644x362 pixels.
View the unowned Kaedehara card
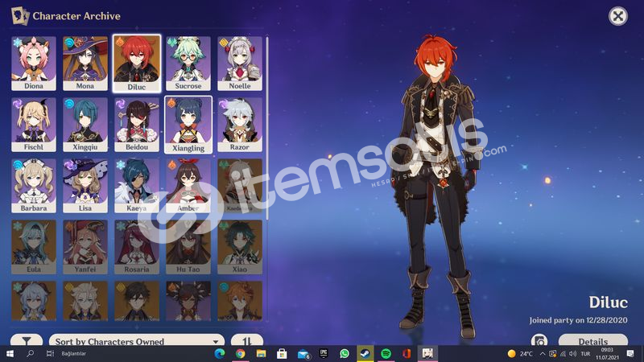pos(240,186)
